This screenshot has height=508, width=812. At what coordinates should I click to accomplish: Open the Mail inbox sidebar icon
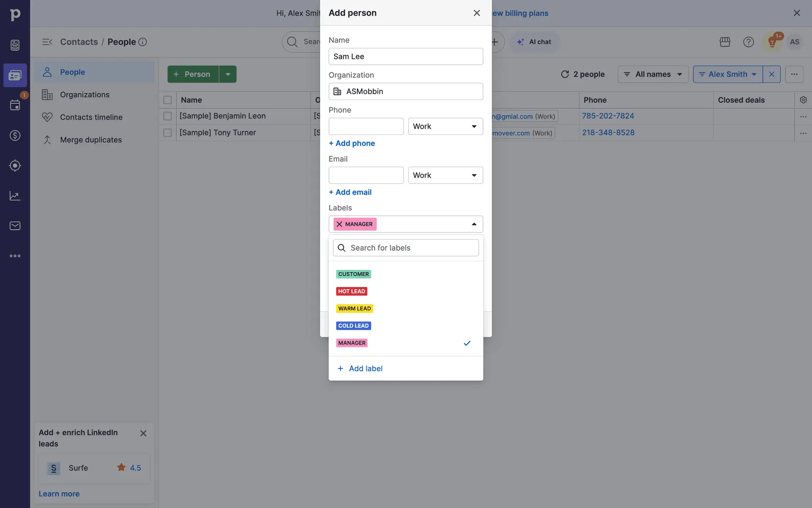[x=15, y=226]
